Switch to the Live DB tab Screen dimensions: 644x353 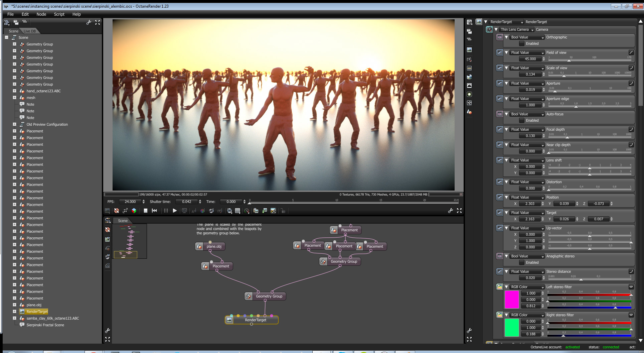pyautogui.click(x=30, y=31)
